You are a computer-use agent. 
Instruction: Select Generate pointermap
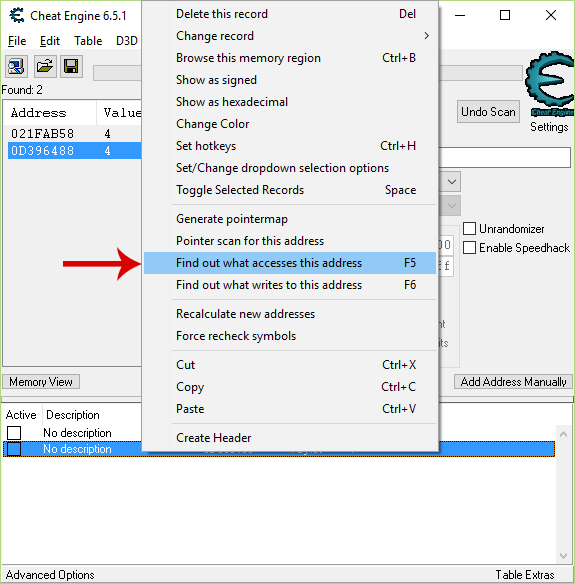pyautogui.click(x=290, y=219)
